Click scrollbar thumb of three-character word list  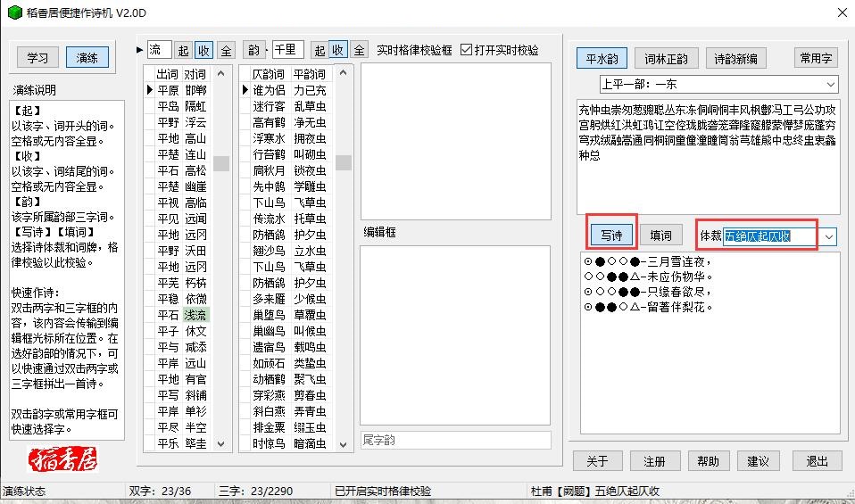tap(343, 162)
